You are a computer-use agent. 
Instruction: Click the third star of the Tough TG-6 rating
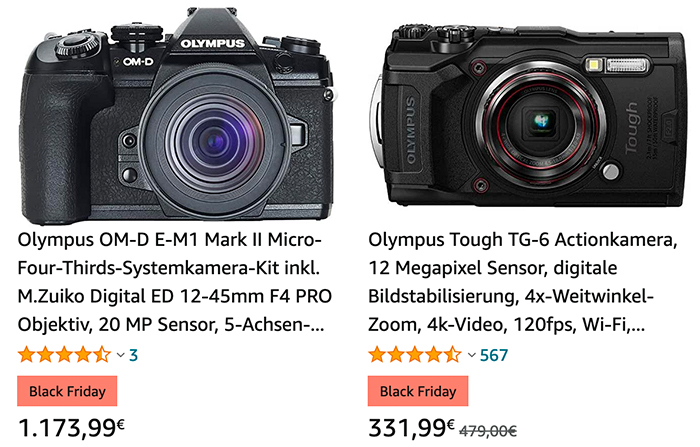pyautogui.click(x=417, y=355)
